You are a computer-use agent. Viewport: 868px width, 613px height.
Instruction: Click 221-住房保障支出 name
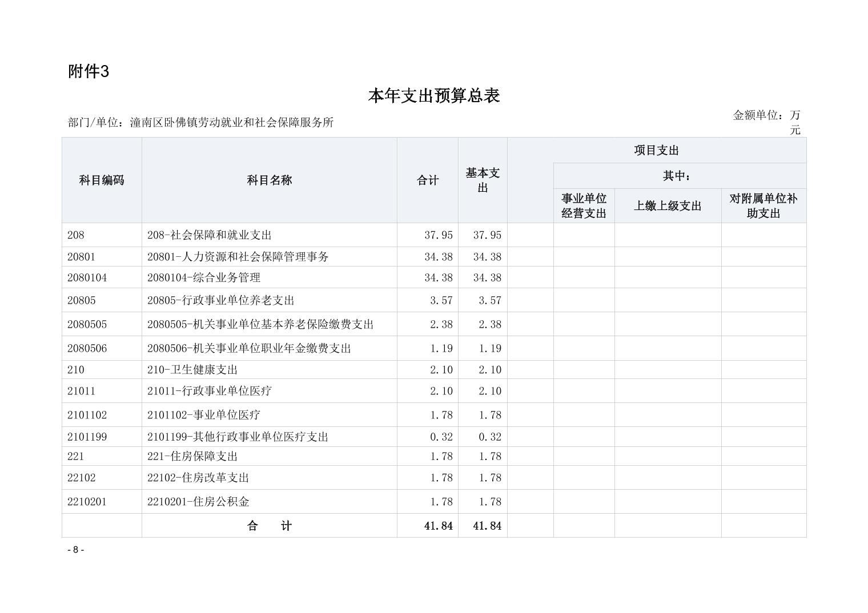tap(192, 456)
